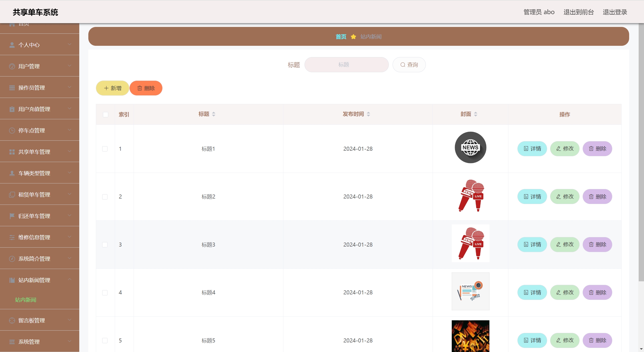Check the checkbox for row 标题1
The image size is (644, 352).
click(x=105, y=149)
